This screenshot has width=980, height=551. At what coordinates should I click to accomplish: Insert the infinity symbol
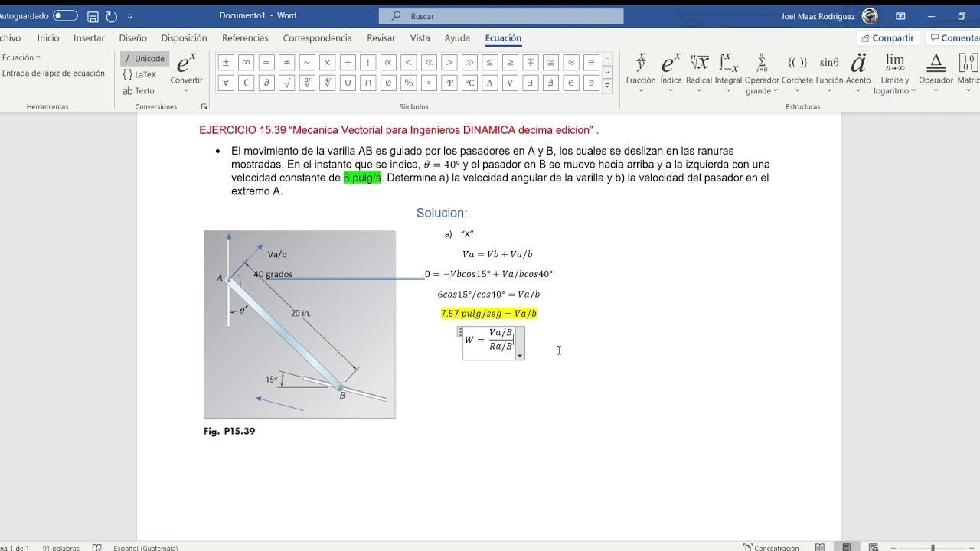pyautogui.click(x=246, y=63)
